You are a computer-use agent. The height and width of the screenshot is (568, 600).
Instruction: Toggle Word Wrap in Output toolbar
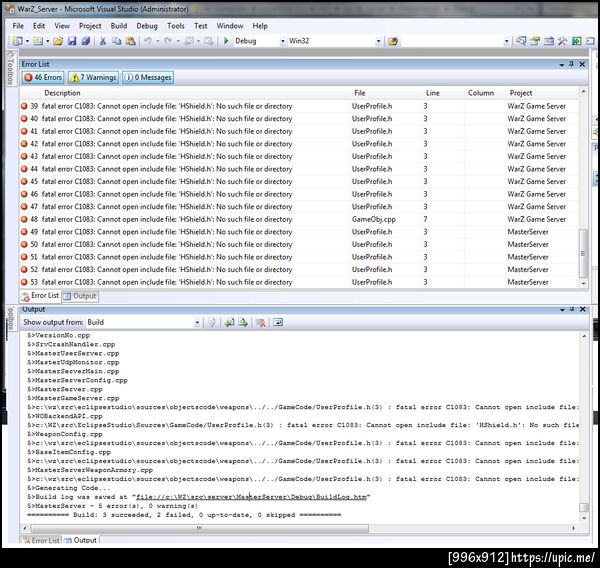278,323
